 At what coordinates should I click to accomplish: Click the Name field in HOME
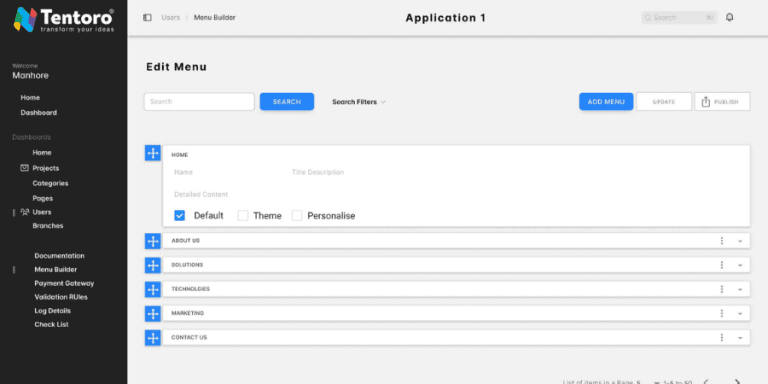[183, 172]
